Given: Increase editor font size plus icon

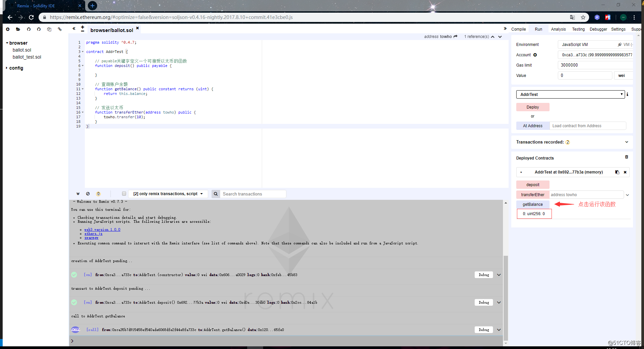Looking at the screenshot, I should [x=82, y=27].
